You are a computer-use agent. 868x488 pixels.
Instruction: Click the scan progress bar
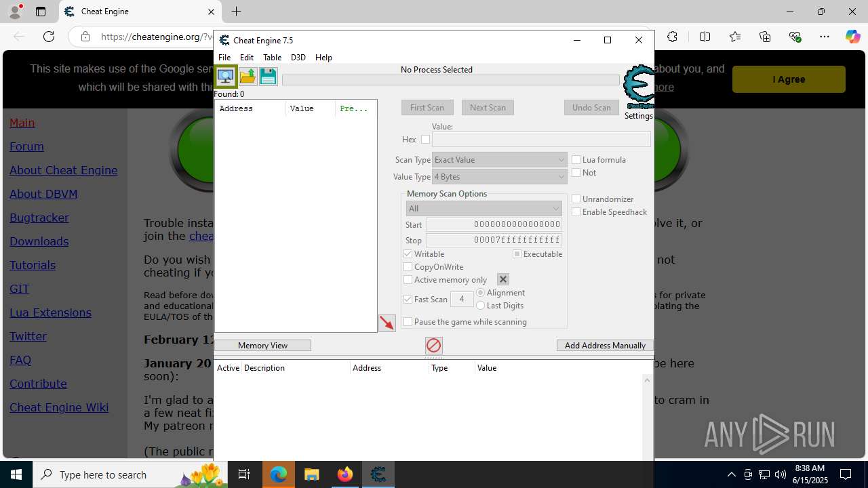point(451,80)
